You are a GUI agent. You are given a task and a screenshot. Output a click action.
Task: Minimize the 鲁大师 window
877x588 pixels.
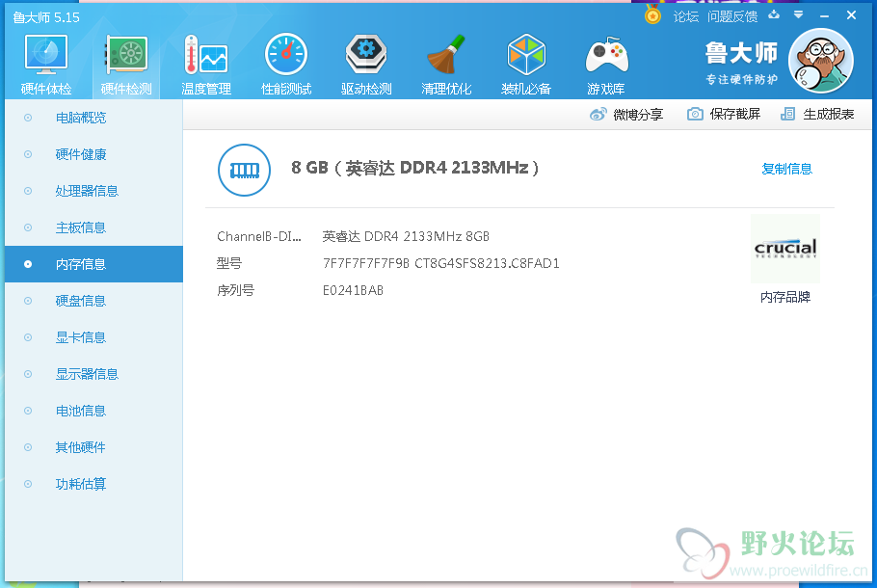(x=824, y=16)
